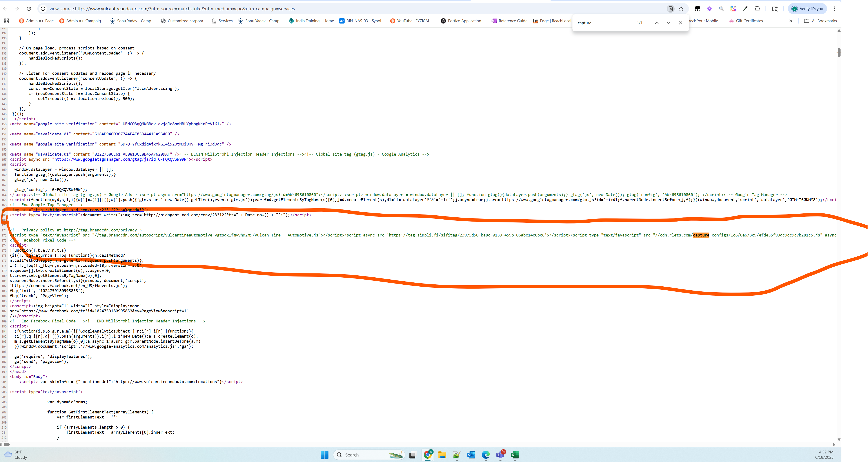The width and height of the screenshot is (868, 462).
Task: Open All Bookmarks folder
Action: point(820,21)
